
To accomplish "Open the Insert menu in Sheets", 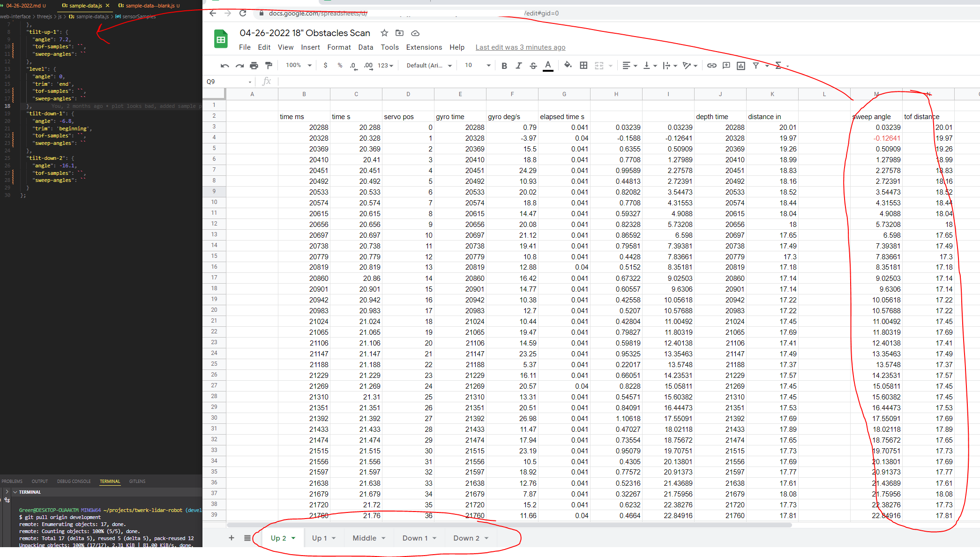I will (310, 47).
